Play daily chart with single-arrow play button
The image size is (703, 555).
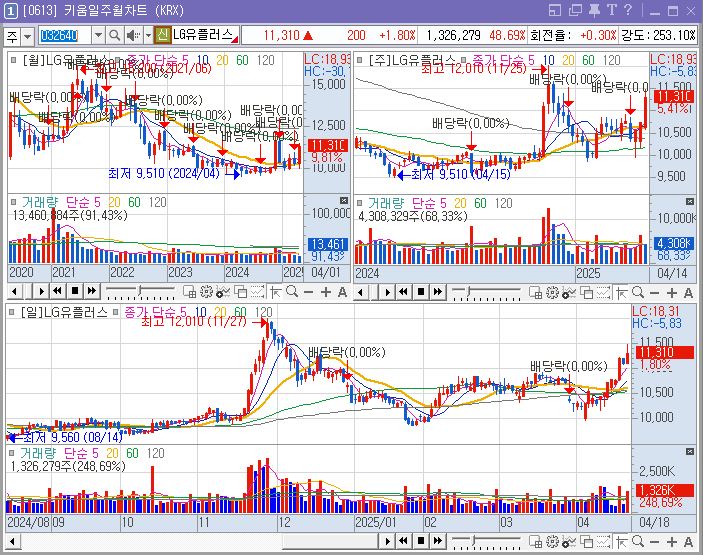click(387, 541)
